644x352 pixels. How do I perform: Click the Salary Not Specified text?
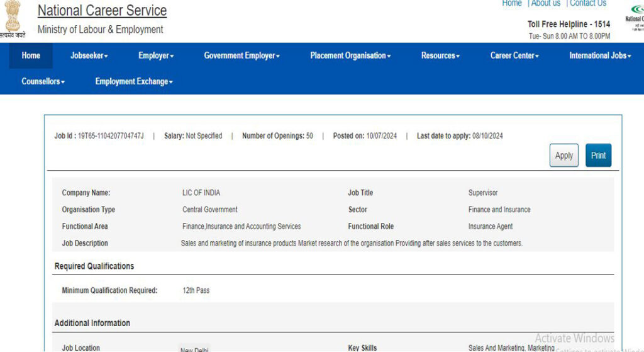193,136
